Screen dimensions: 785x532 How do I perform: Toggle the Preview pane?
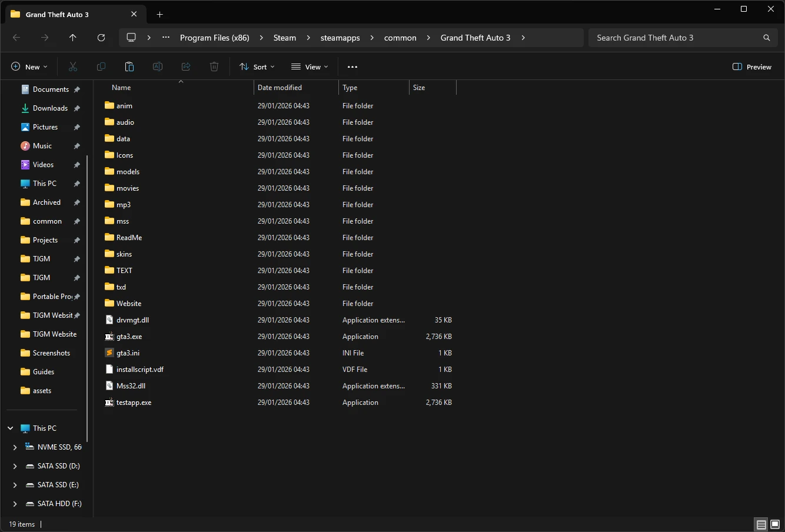coord(752,66)
